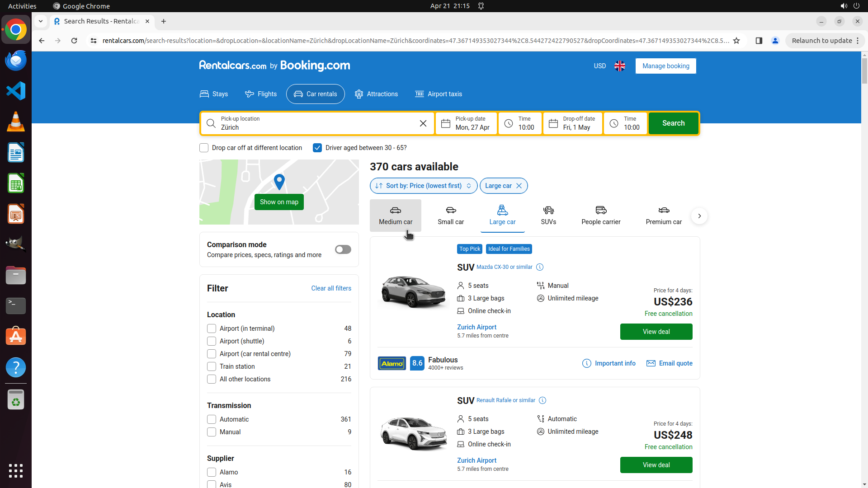This screenshot has height=488, width=868.
Task: Click the Clear all filters link
Action: pyautogui.click(x=331, y=288)
